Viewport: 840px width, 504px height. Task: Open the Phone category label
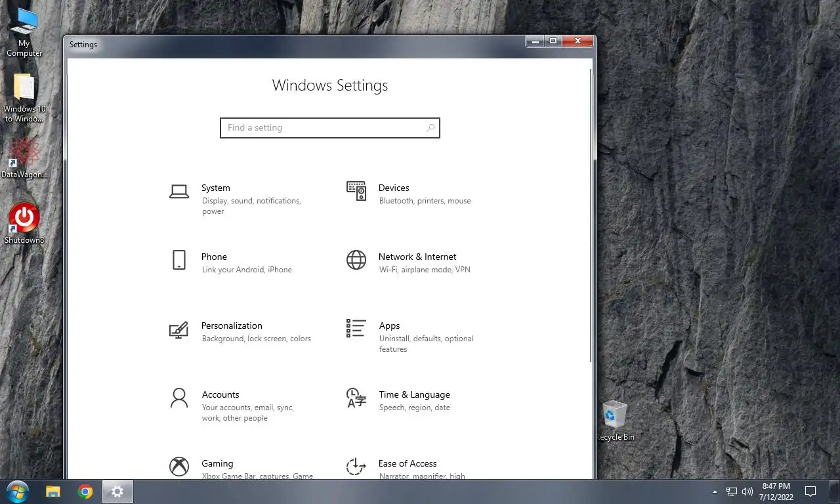pos(214,257)
